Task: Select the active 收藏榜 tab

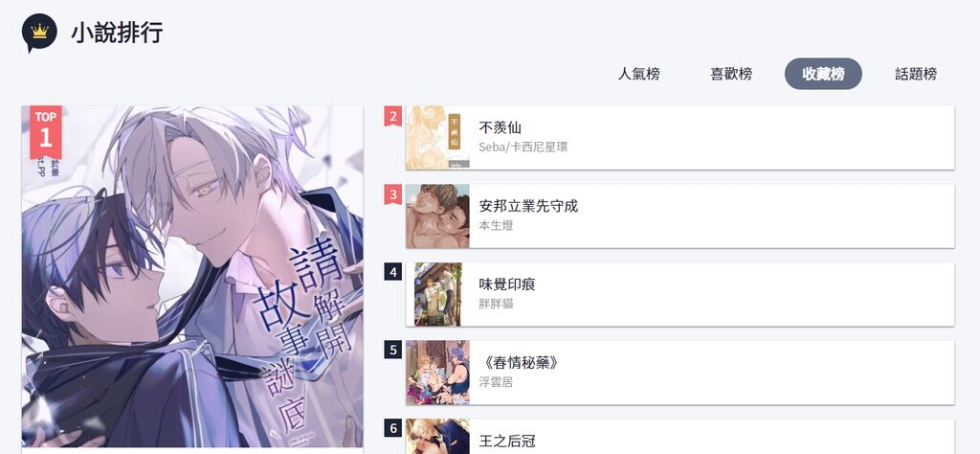Action: point(823,74)
